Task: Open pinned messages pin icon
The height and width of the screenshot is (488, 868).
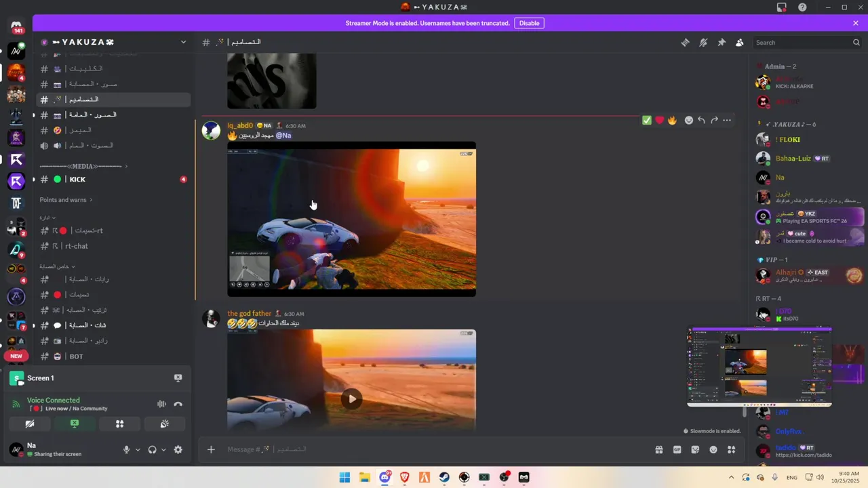Action: coord(722,42)
